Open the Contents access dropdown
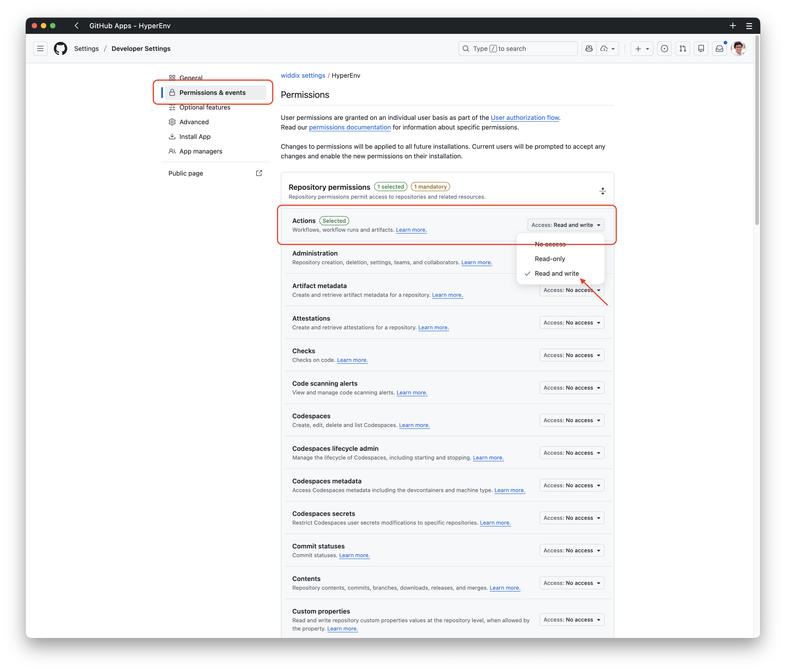 (x=572, y=583)
